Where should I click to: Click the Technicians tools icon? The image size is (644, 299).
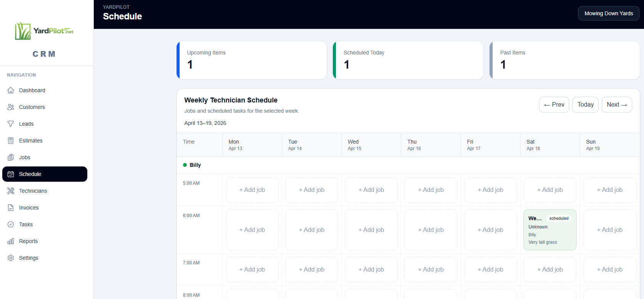pos(11,191)
